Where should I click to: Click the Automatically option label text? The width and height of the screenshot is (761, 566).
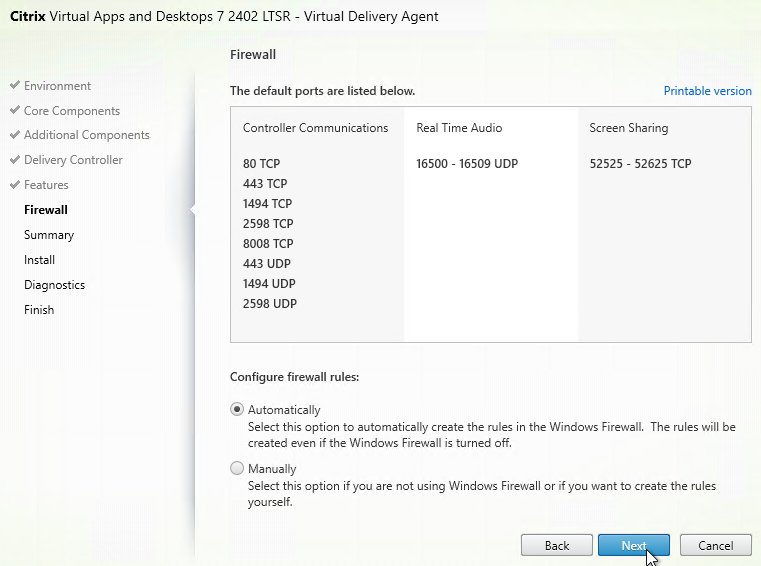point(284,410)
